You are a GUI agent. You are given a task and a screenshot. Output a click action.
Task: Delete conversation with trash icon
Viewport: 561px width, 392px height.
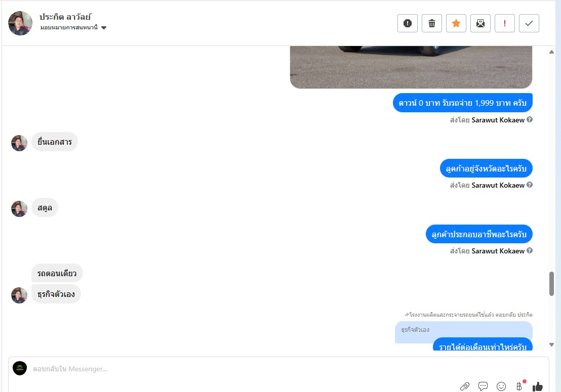[x=432, y=23]
